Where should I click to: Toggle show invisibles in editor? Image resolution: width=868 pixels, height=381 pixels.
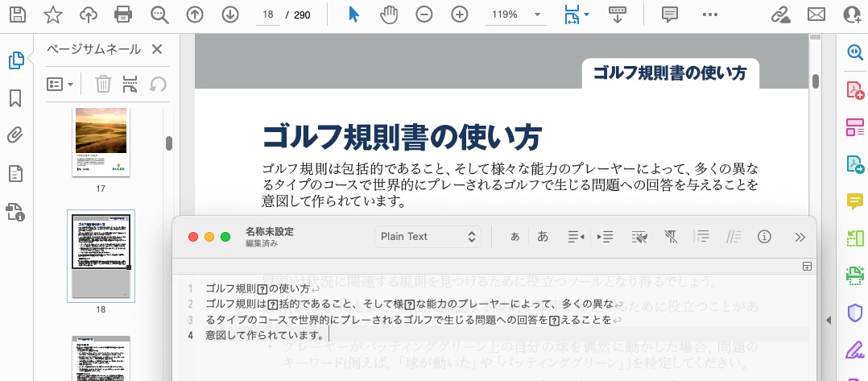tap(639, 237)
